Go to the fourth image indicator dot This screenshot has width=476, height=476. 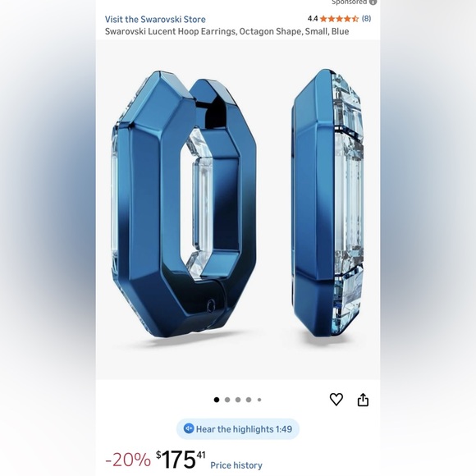(249, 400)
